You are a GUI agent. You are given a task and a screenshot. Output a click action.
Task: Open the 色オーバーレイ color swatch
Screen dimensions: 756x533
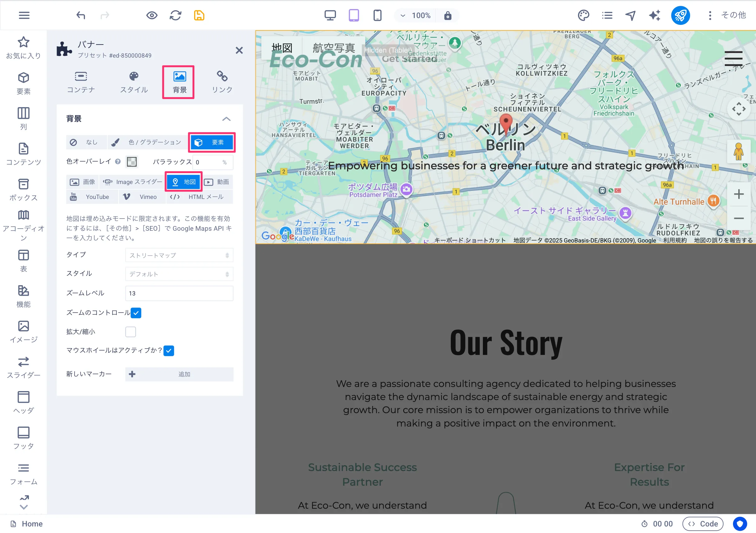coord(132,162)
